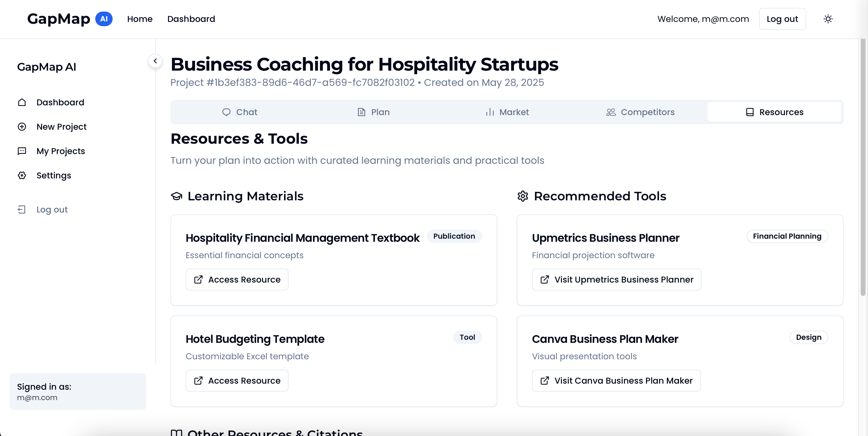Open Settings via the sidebar gear icon
Viewport: 868px width, 436px height.
pos(22,175)
